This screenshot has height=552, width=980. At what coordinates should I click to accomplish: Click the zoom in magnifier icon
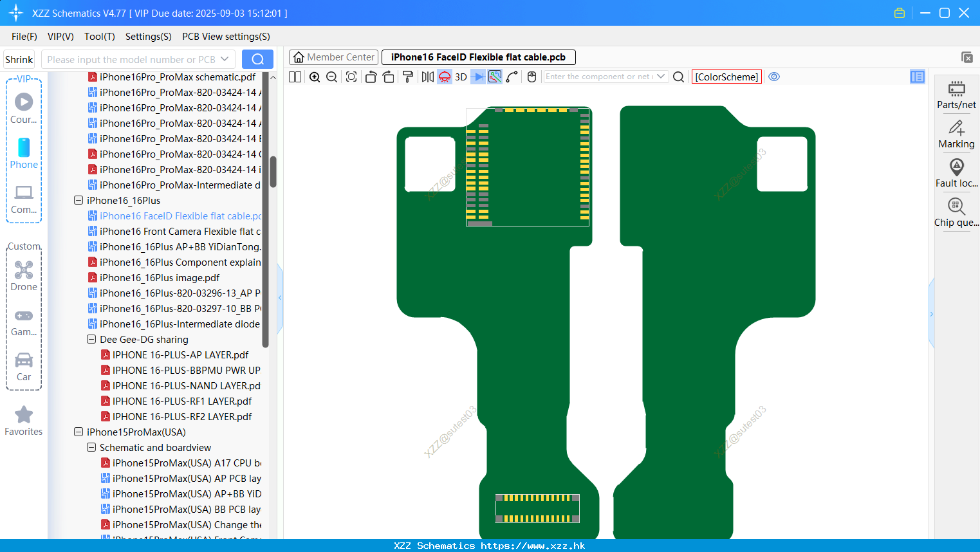315,77
